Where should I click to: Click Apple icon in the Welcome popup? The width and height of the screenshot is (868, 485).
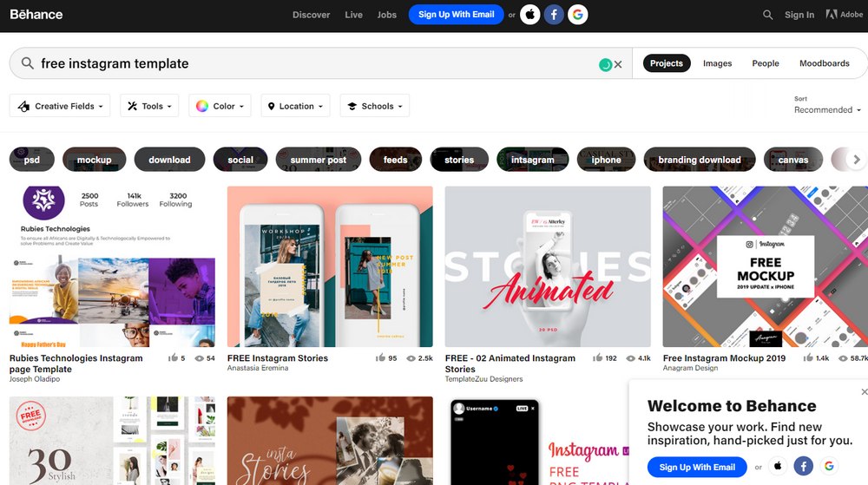pyautogui.click(x=778, y=466)
